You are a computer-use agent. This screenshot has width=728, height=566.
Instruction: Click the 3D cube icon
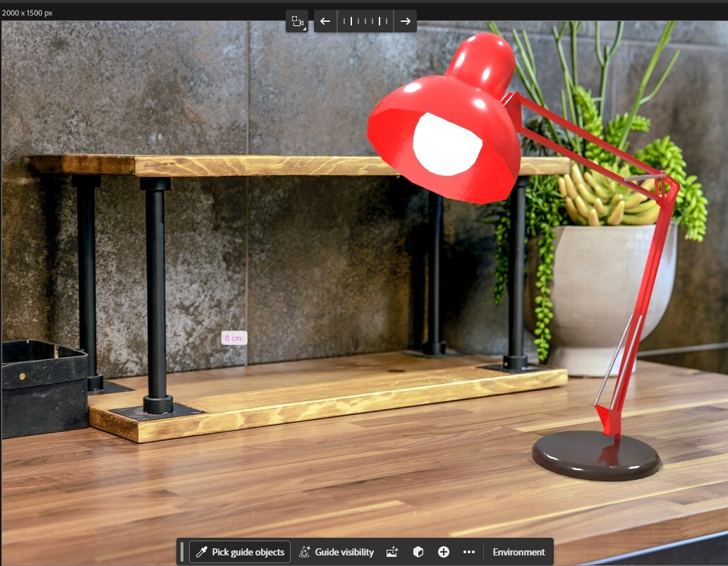pyautogui.click(x=418, y=552)
